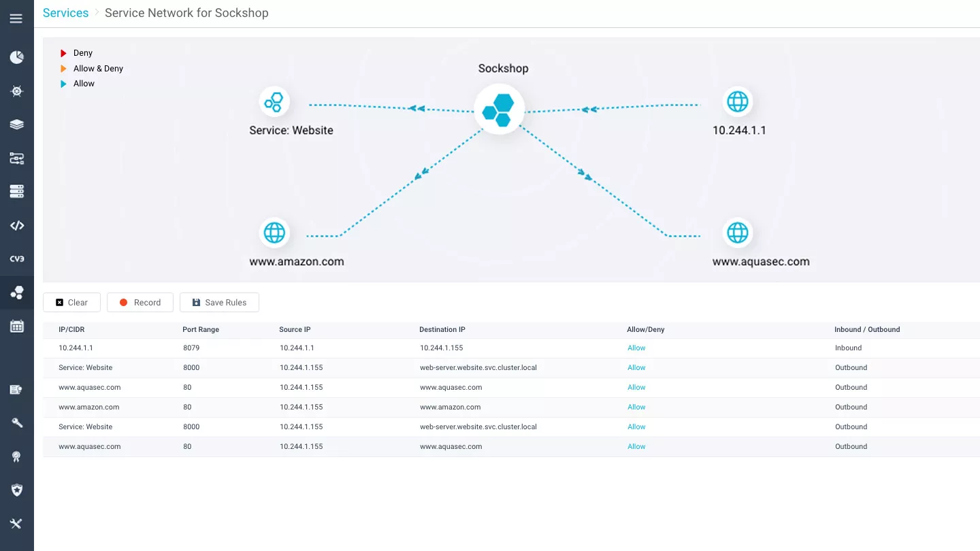Viewport: 980px width, 551px height.
Task: Select the central Sockshop node
Action: [500, 109]
